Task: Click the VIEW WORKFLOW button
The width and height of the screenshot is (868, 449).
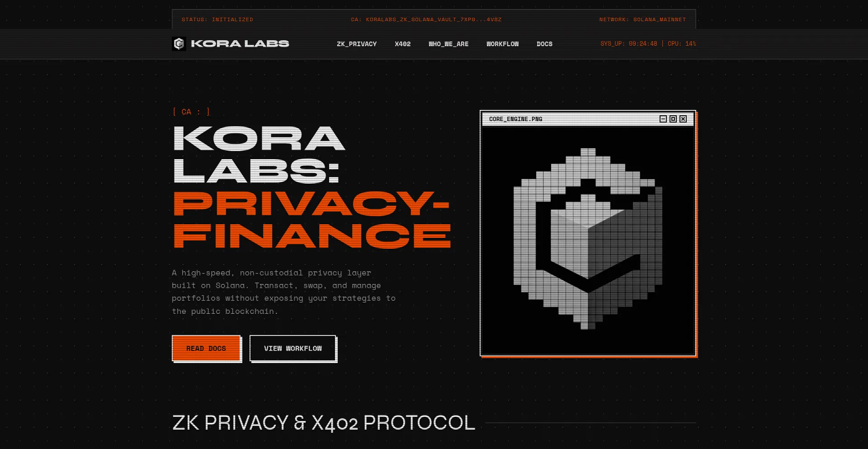Action: [293, 348]
